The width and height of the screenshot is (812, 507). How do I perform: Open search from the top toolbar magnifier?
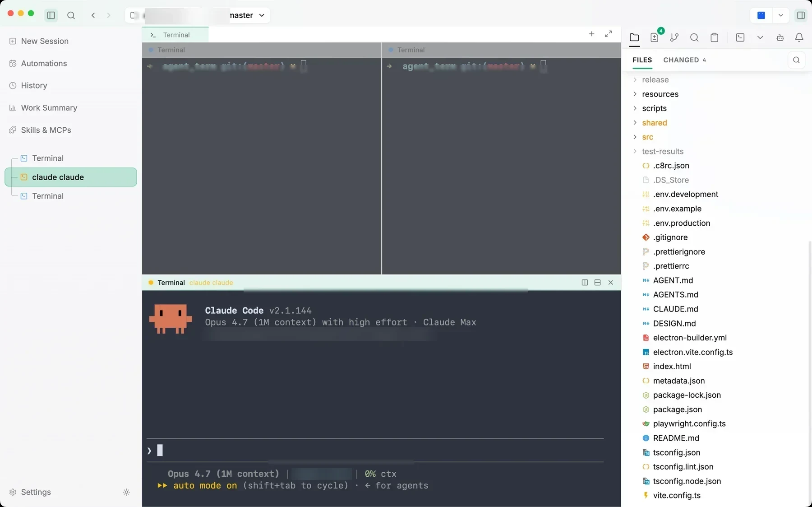pos(71,15)
